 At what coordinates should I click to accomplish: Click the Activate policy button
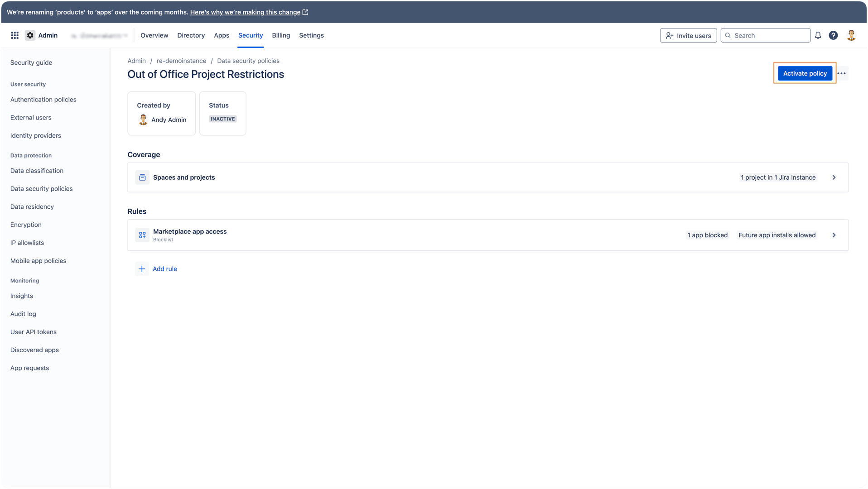805,73
